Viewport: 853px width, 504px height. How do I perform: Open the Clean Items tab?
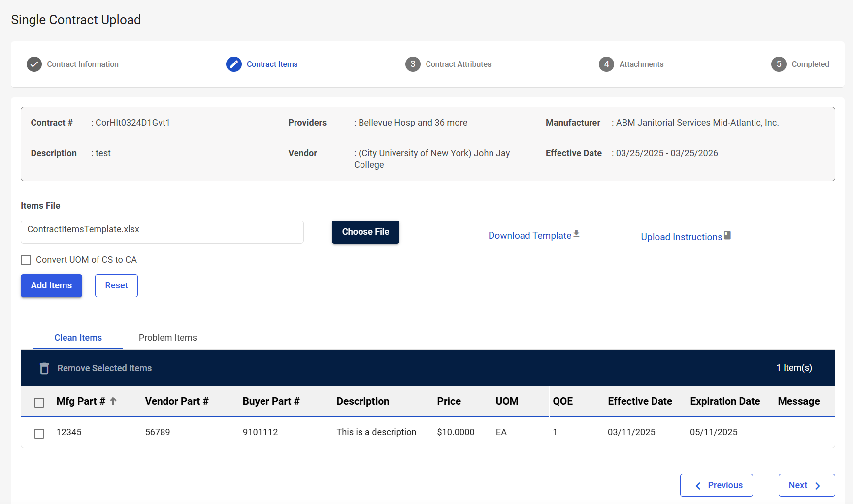pos(78,338)
